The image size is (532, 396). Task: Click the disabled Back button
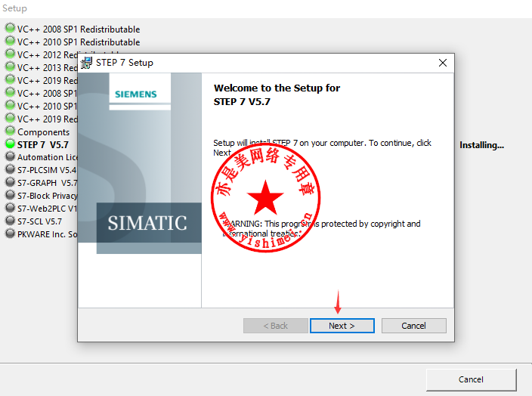point(276,326)
